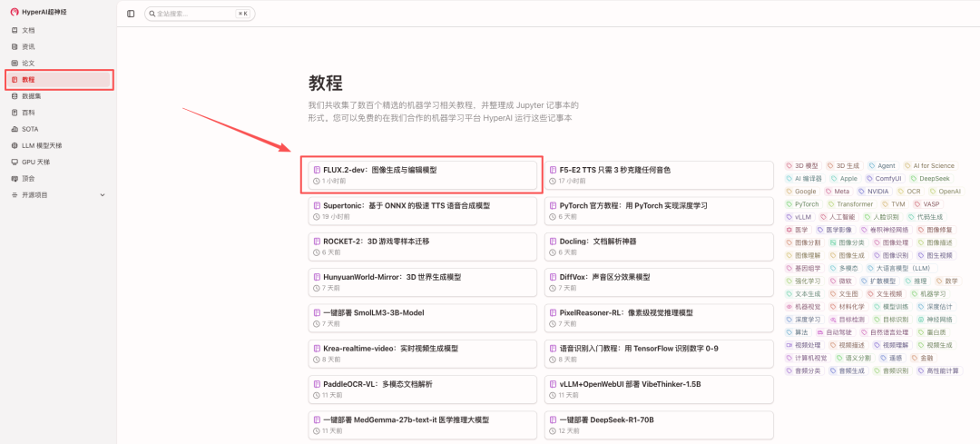This screenshot has height=444, width=980.
Task: Filter by Google tag
Action: point(801,192)
